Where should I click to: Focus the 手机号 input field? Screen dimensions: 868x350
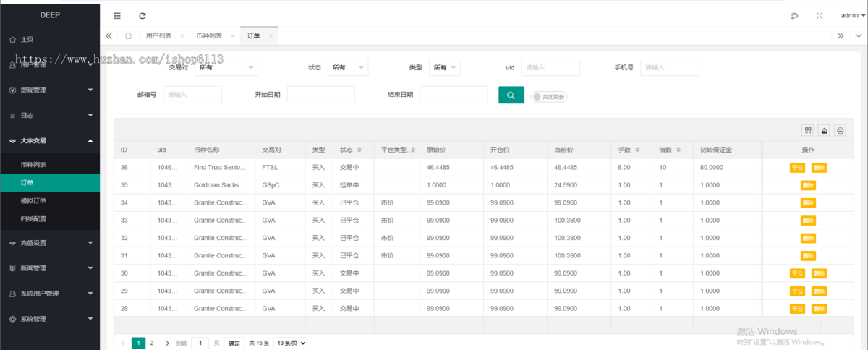(x=670, y=67)
